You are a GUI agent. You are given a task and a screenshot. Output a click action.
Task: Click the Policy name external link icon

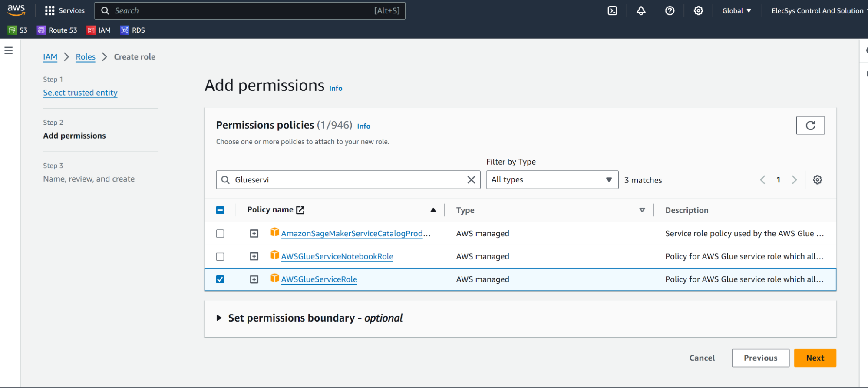pos(300,210)
